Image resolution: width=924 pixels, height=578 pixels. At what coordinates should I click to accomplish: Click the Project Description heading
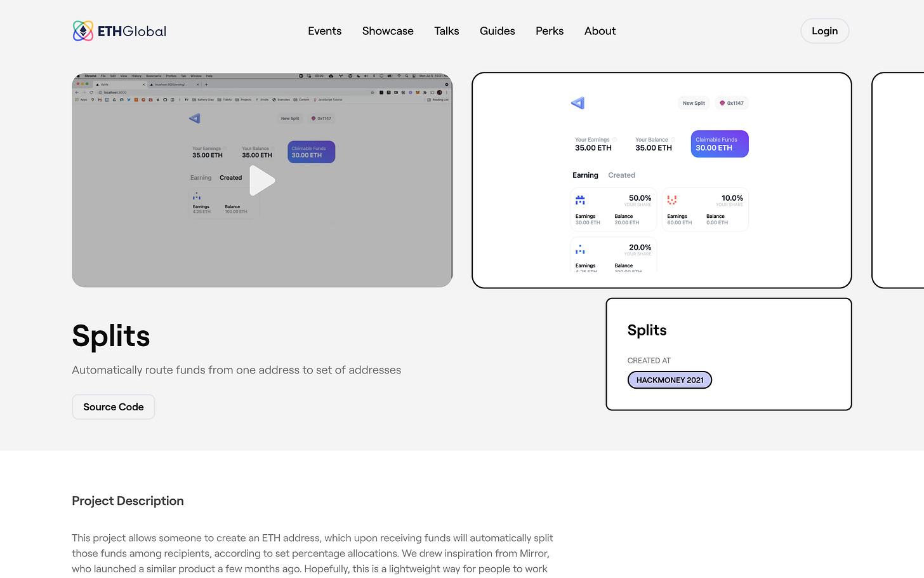128,501
